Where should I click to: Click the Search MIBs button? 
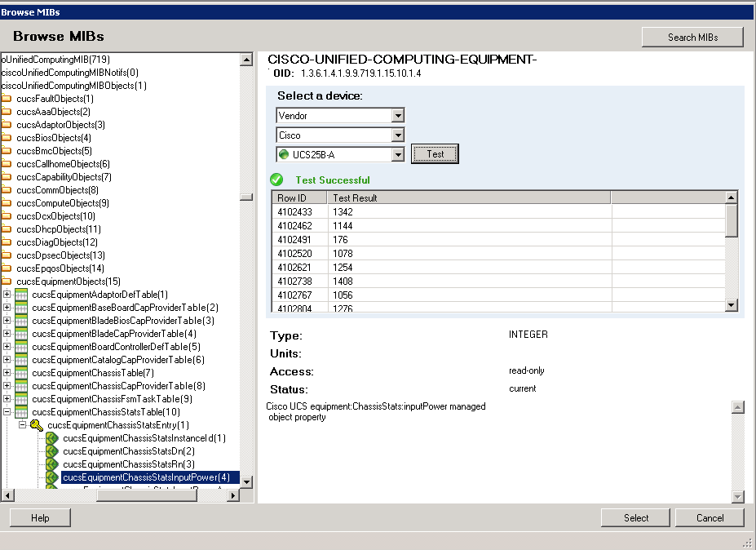pyautogui.click(x=692, y=38)
